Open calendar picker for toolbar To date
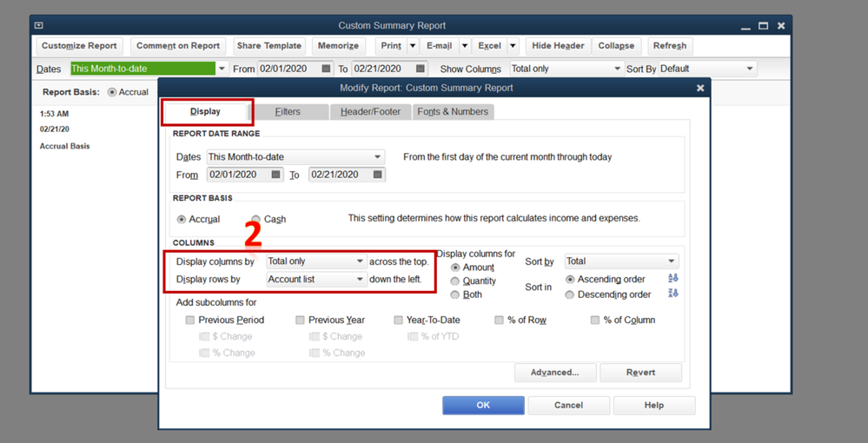868x443 pixels. 421,69
